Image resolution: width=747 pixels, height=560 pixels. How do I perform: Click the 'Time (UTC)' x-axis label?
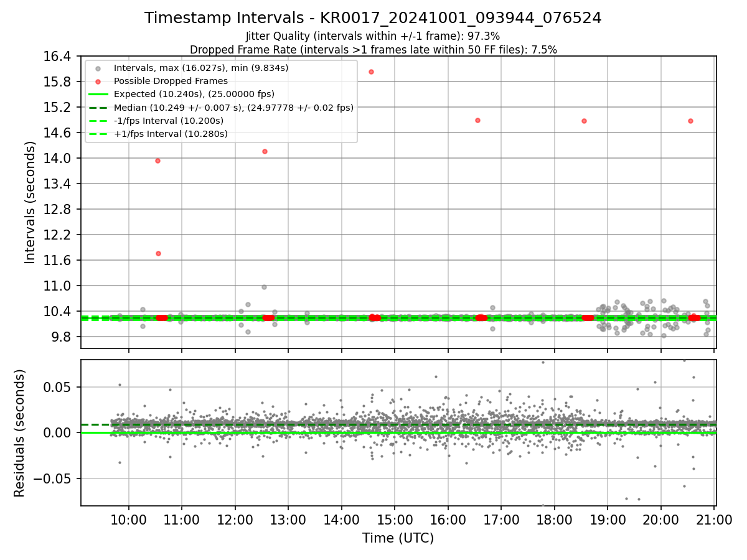(398, 538)
